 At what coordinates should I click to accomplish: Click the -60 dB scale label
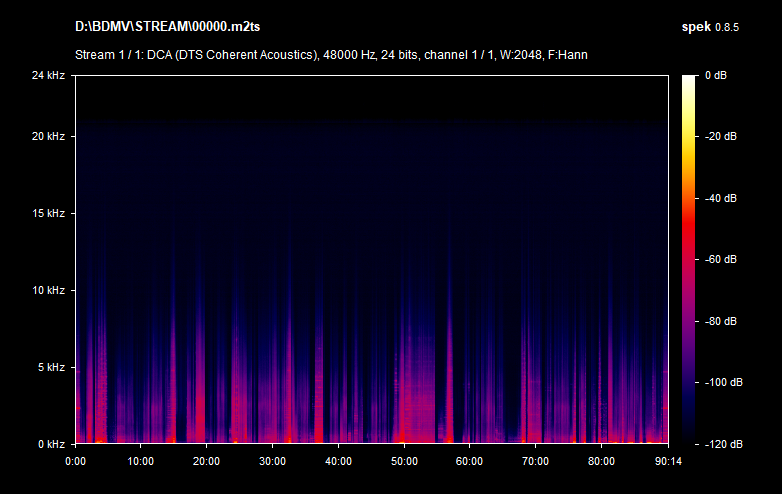[x=721, y=259]
